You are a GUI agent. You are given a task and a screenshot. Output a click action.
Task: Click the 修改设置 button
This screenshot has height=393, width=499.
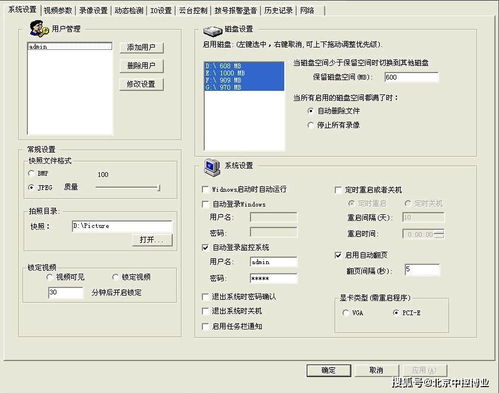[x=141, y=84]
